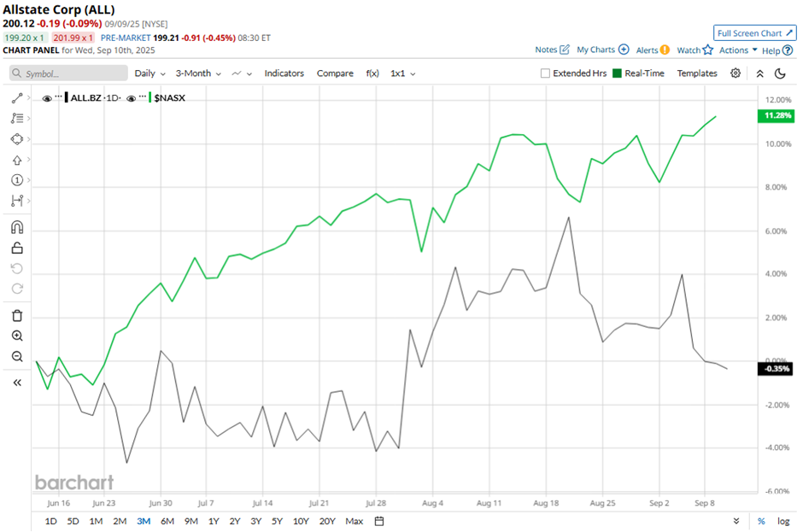Screen dimensions: 803x532
Task: Open options menu for ALL.BZ series
Action: 58,96
